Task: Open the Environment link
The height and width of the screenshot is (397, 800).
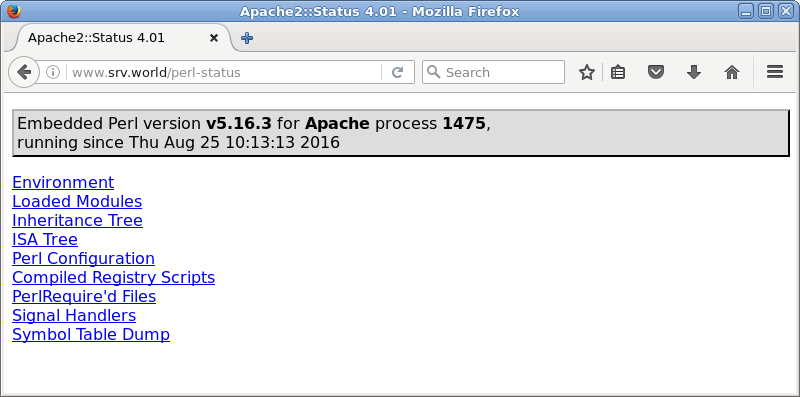Action: click(x=63, y=182)
